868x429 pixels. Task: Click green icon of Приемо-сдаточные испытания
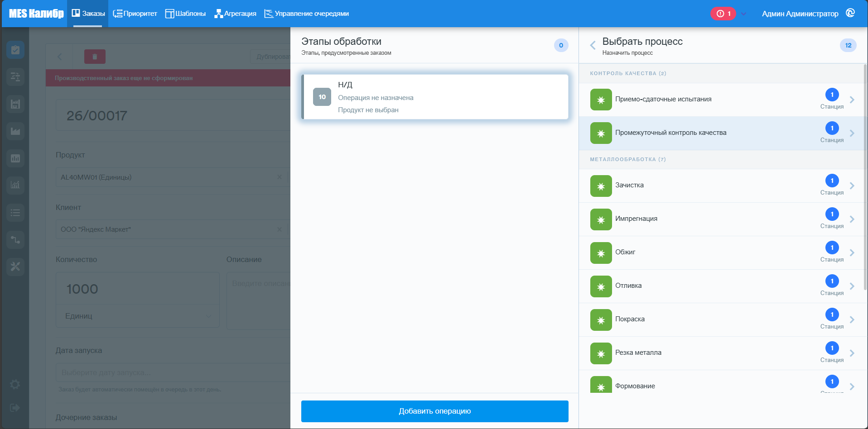point(601,100)
